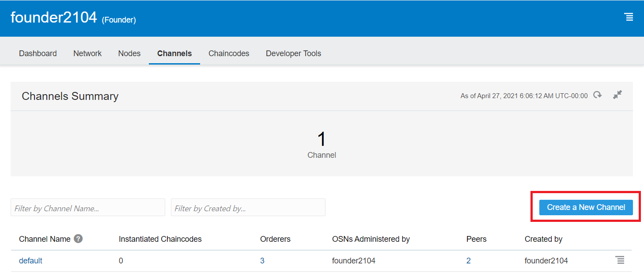Click the Channel Name column header
Viewport: 644px width, 278px height.
coord(45,239)
